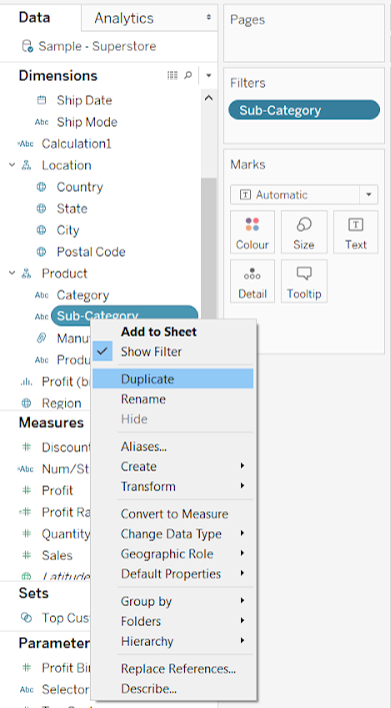Click the Text button on Marks card
Screen dimensions: 391x708
click(x=356, y=232)
